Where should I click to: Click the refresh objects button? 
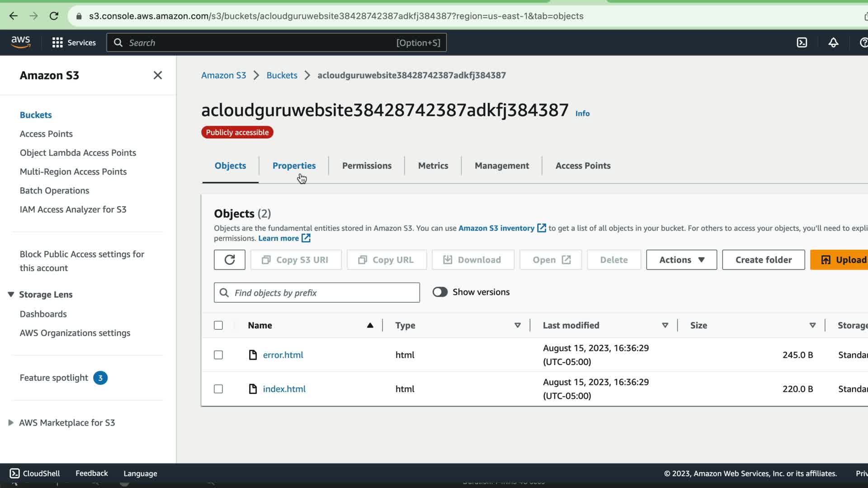click(x=229, y=260)
